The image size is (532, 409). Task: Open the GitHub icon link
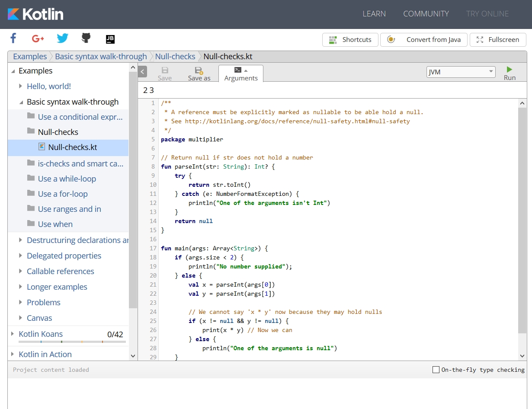86,38
